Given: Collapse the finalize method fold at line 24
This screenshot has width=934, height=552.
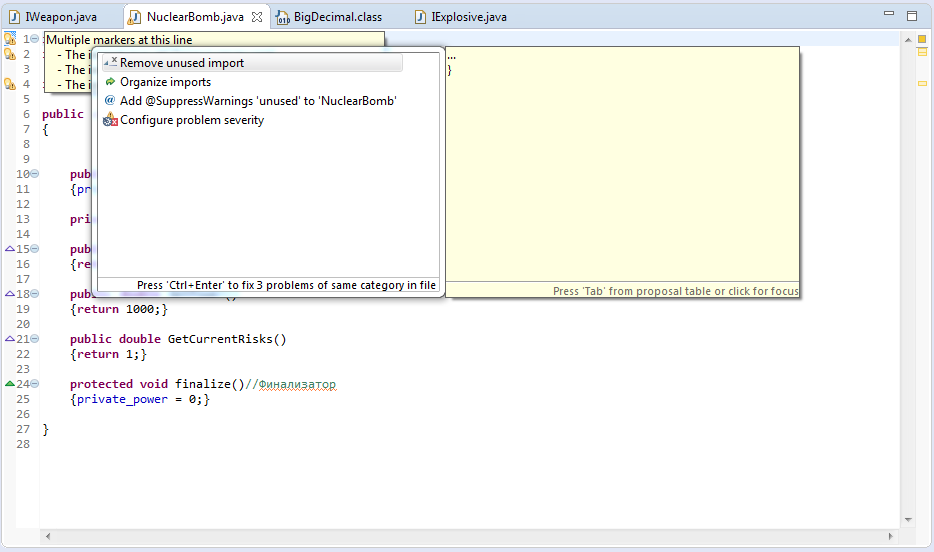Looking at the screenshot, I should click(x=35, y=384).
